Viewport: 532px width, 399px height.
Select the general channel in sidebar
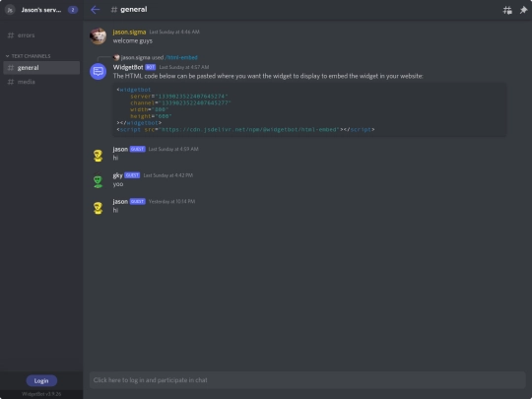41,68
